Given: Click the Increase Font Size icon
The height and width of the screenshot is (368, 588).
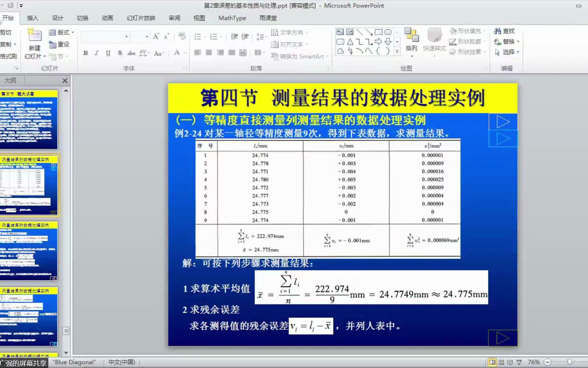Looking at the screenshot, I should [156, 36].
